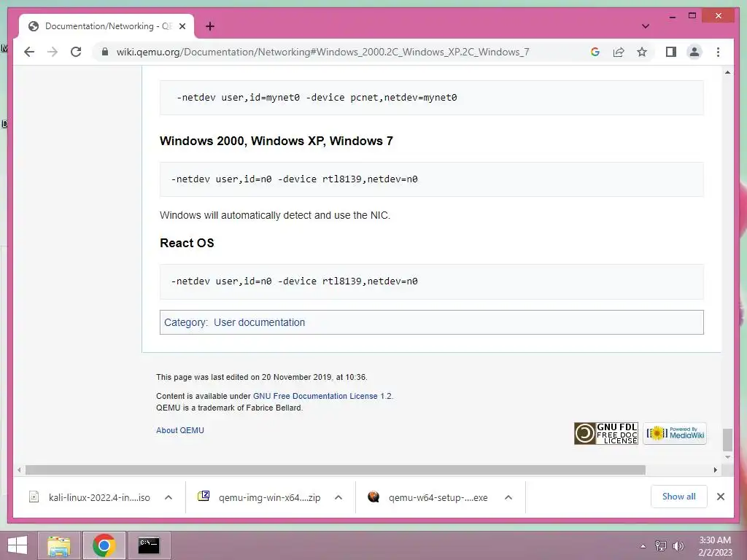Open the User documentation category link
The image size is (747, 560).
coord(259,322)
